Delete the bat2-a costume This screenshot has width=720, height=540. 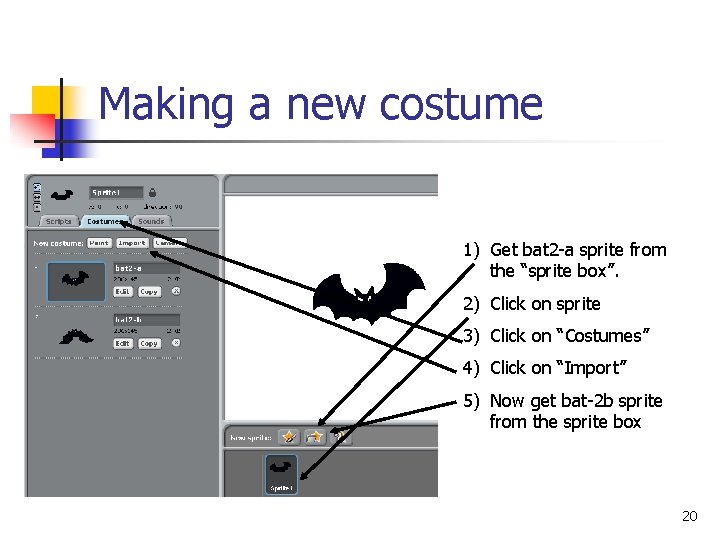(176, 291)
